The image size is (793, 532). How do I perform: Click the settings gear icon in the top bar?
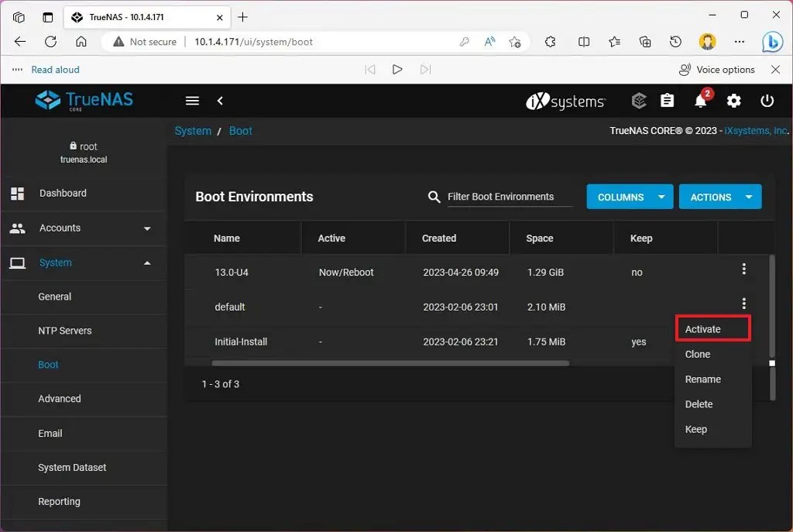(x=734, y=101)
